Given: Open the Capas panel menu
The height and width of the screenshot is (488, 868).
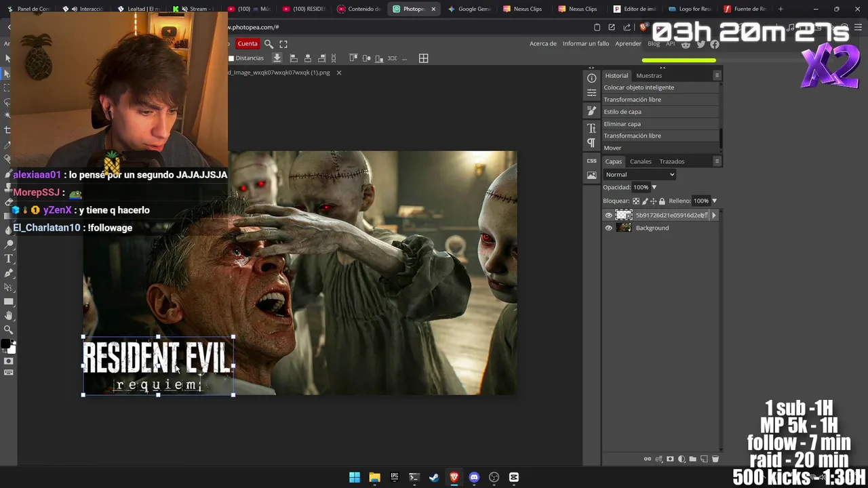Looking at the screenshot, I should [717, 161].
